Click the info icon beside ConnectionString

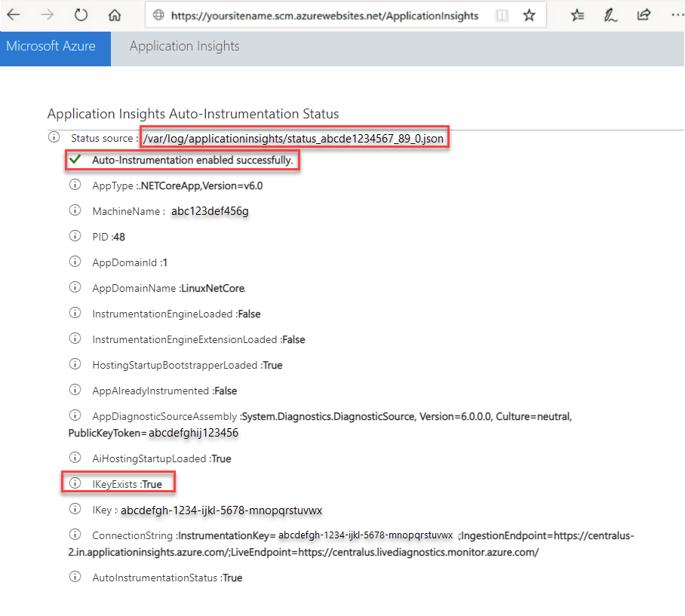coord(75,534)
